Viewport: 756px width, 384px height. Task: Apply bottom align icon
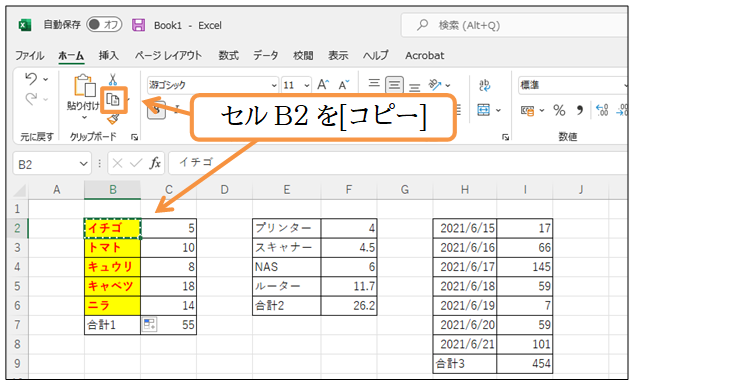pos(414,87)
